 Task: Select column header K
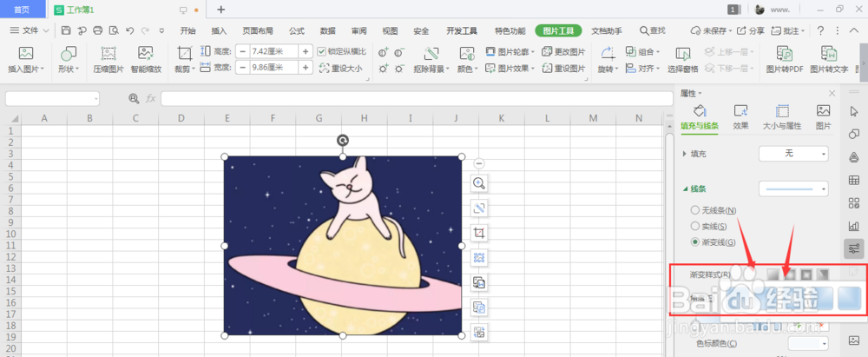click(x=501, y=118)
